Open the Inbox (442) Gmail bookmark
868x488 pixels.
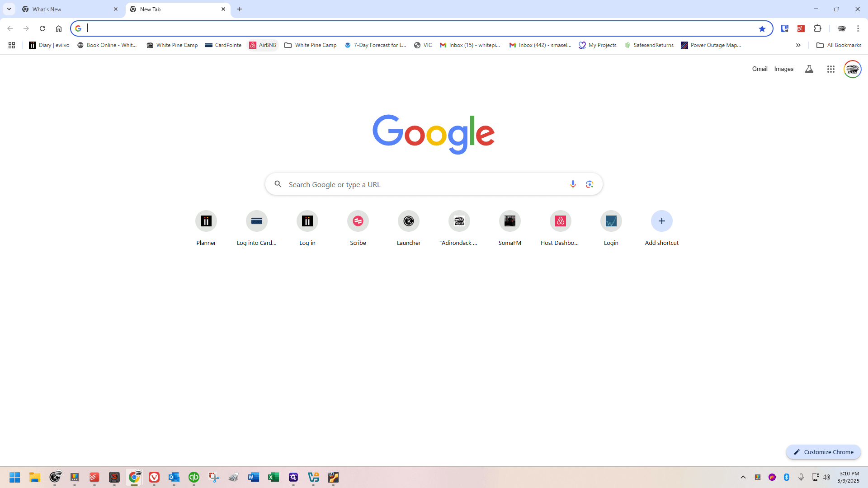(540, 45)
